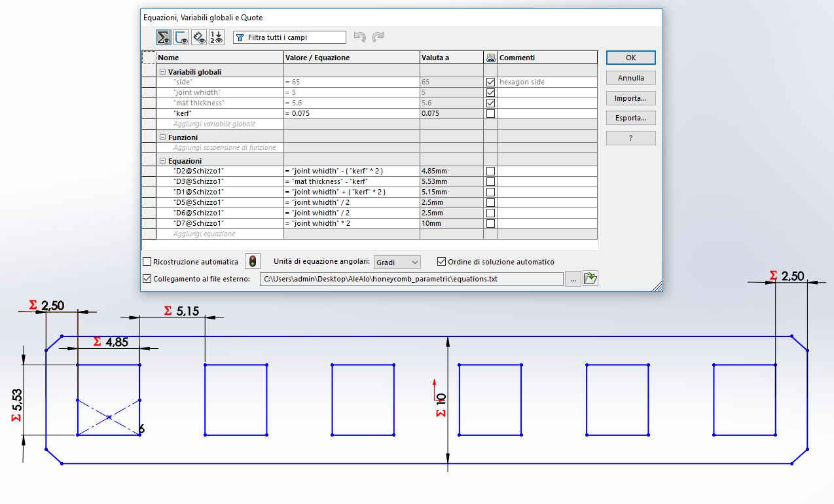Screen dimensions: 834x504
Task: Toggle link checkbox for "side" variable
Action: coord(490,82)
